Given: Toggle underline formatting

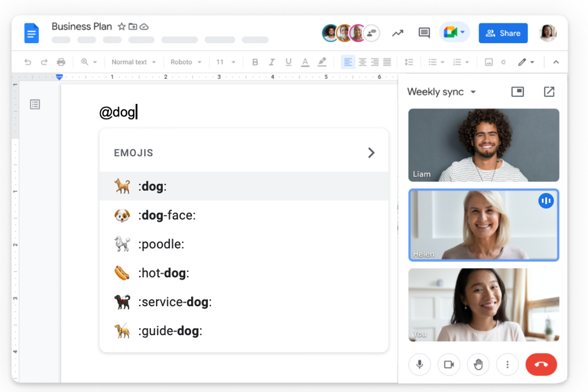Looking at the screenshot, I should click(x=289, y=62).
